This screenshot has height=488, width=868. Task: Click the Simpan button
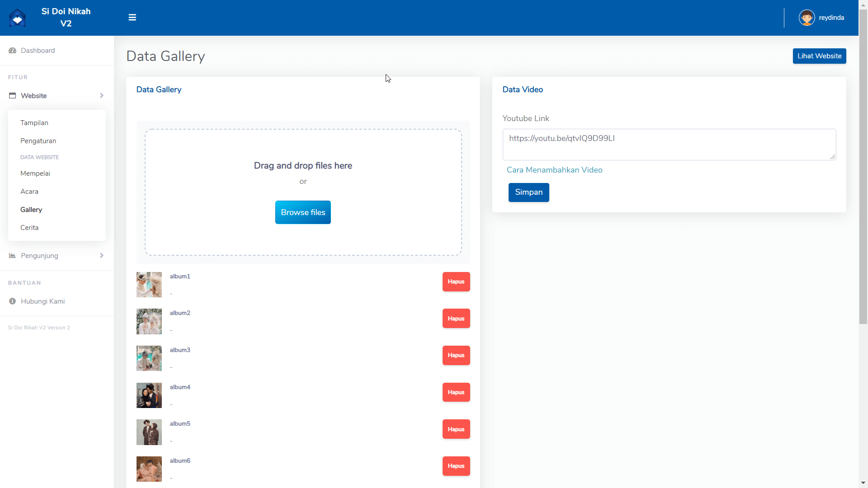529,192
